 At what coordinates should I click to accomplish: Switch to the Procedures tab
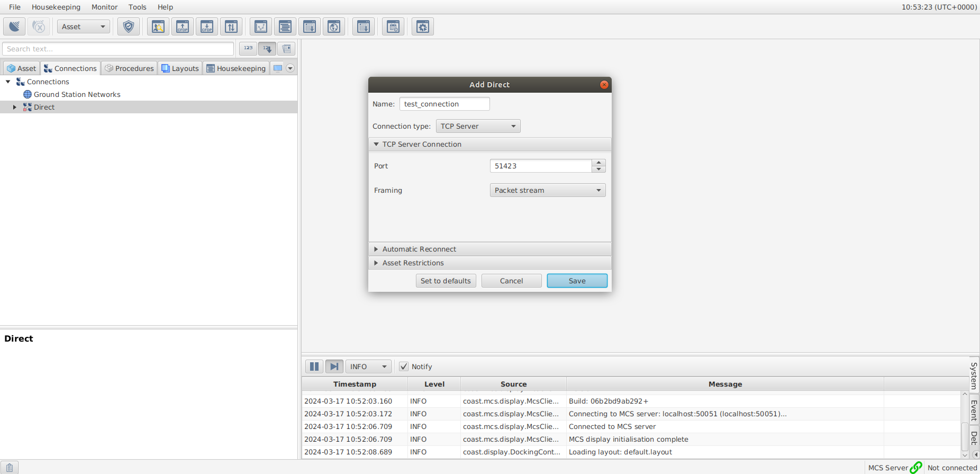130,68
